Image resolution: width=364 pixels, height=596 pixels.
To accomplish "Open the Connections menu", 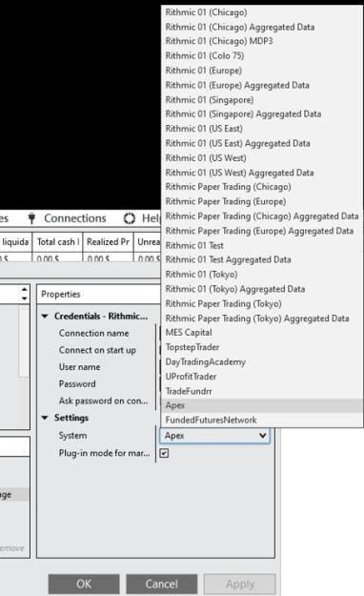I will [75, 218].
